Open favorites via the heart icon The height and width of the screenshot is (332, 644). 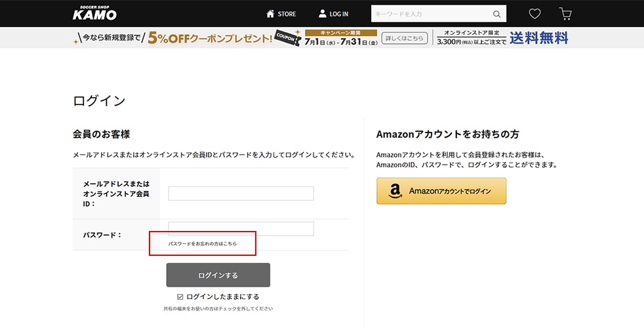click(x=534, y=14)
